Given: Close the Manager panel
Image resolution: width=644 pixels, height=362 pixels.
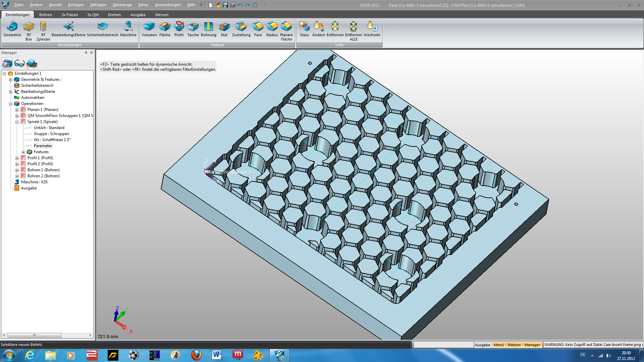Looking at the screenshot, I should coord(92,53).
